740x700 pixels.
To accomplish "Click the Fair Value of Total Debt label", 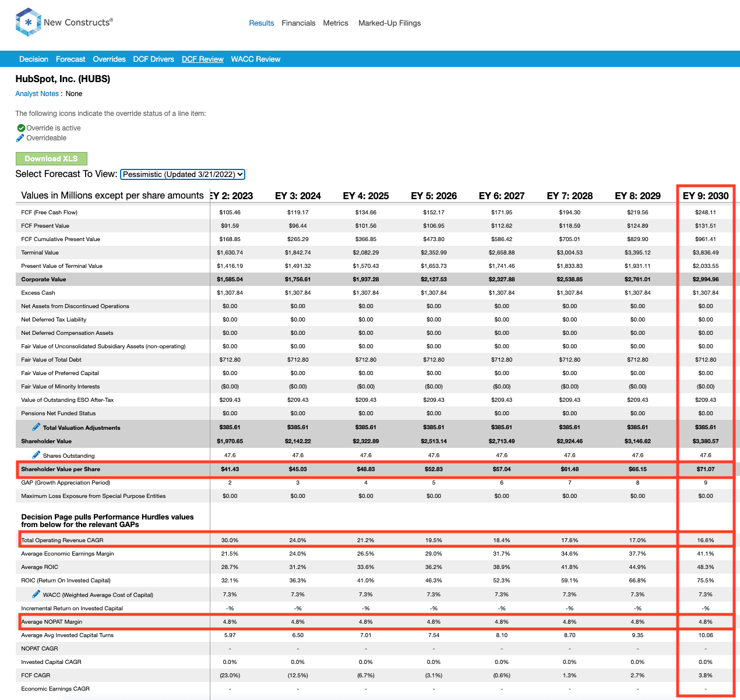I will pyautogui.click(x=51, y=360).
